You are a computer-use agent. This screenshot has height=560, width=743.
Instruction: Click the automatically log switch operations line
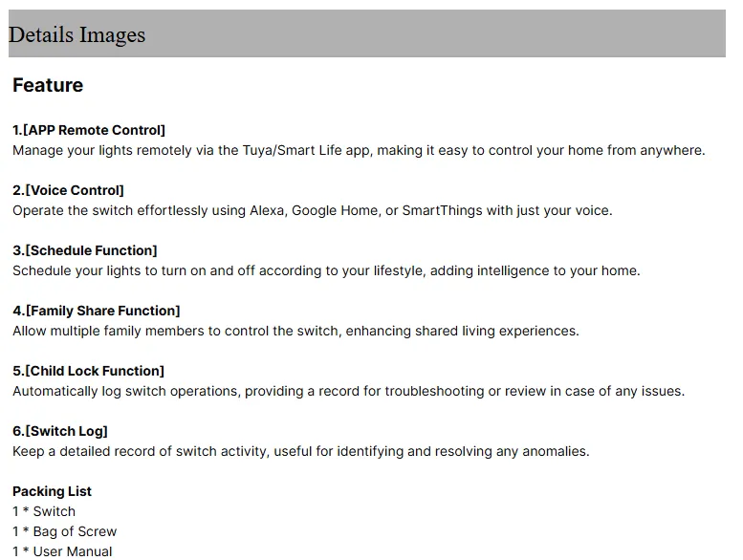coord(348,391)
